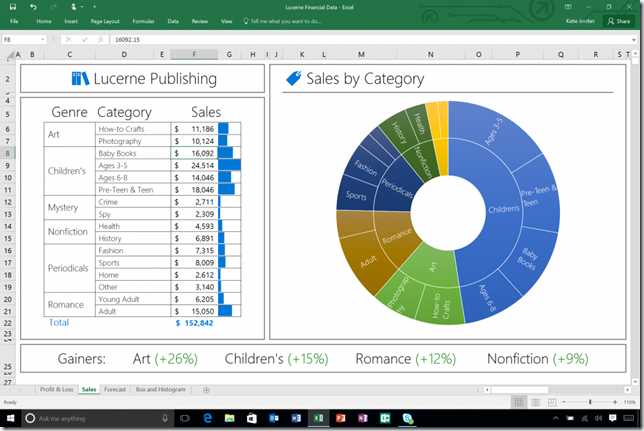Click the Enter checkmark icon in formula bar
The height and width of the screenshot is (431, 644).
click(85, 39)
